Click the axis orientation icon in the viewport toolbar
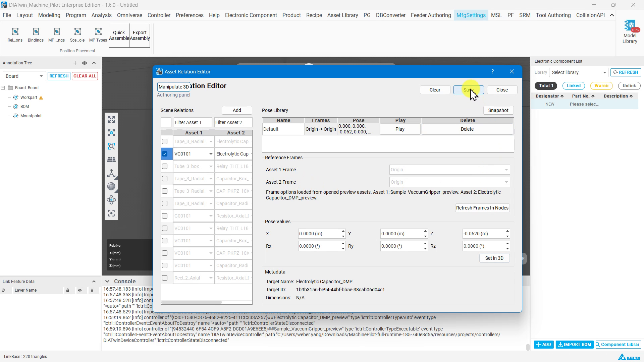This screenshot has width=644, height=362. coord(111,173)
